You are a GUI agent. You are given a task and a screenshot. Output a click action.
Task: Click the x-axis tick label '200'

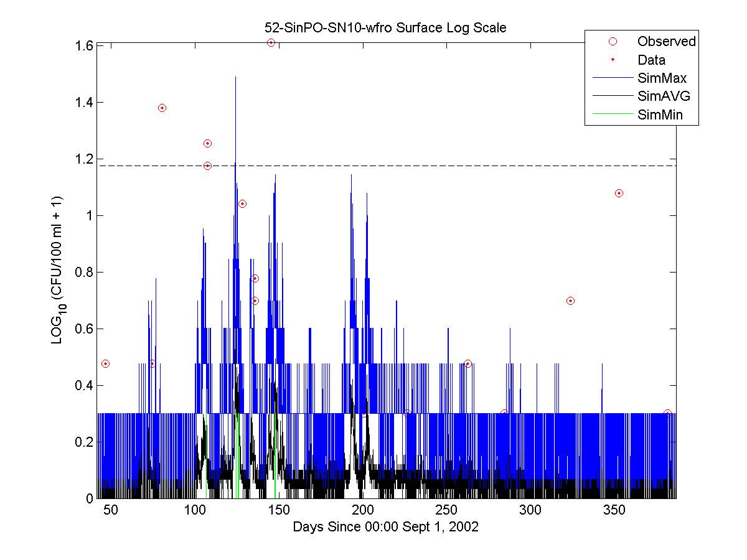click(x=363, y=511)
